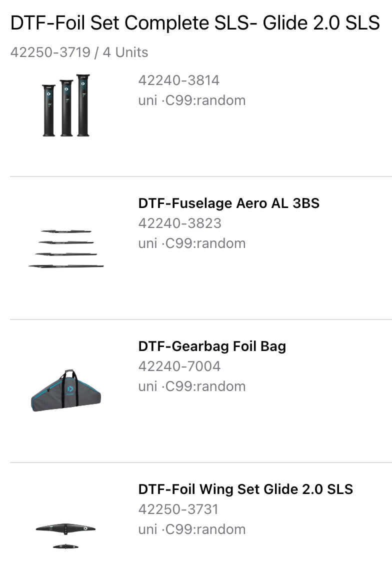
Task: Select item number 42240-3814
Action: point(179,80)
